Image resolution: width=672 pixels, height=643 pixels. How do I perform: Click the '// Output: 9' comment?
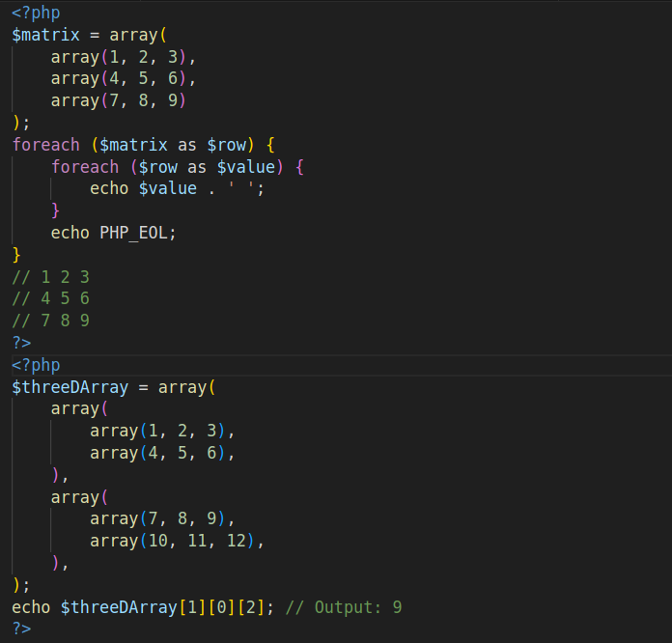coord(344,607)
